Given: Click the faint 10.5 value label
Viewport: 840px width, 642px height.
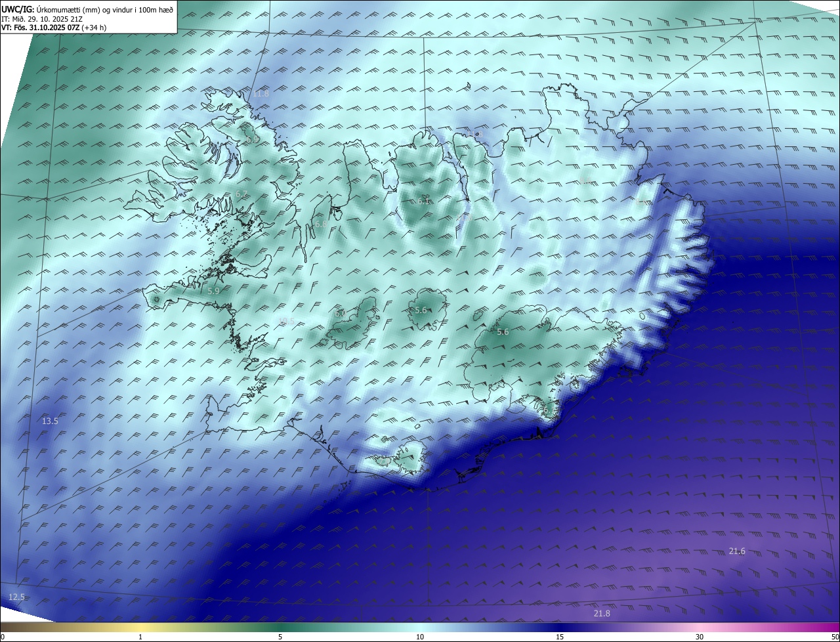Looking at the screenshot, I should [286, 320].
